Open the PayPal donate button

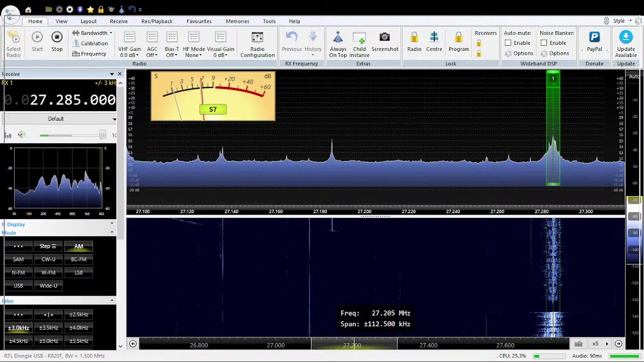(594, 42)
